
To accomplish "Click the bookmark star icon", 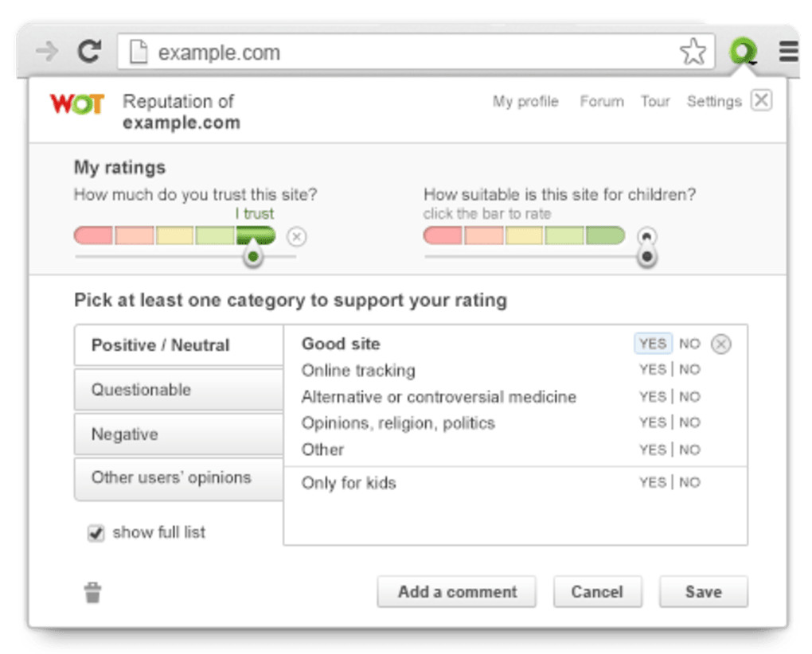I will click(x=693, y=53).
